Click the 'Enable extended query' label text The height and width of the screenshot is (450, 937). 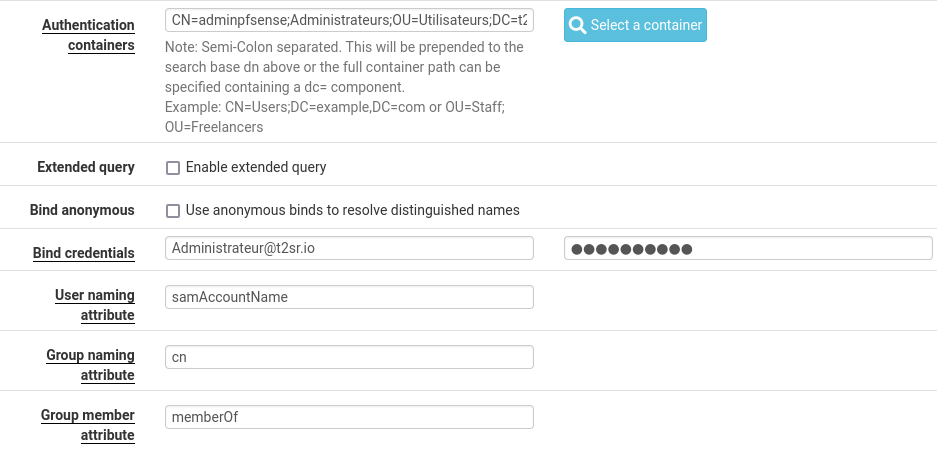[256, 167]
